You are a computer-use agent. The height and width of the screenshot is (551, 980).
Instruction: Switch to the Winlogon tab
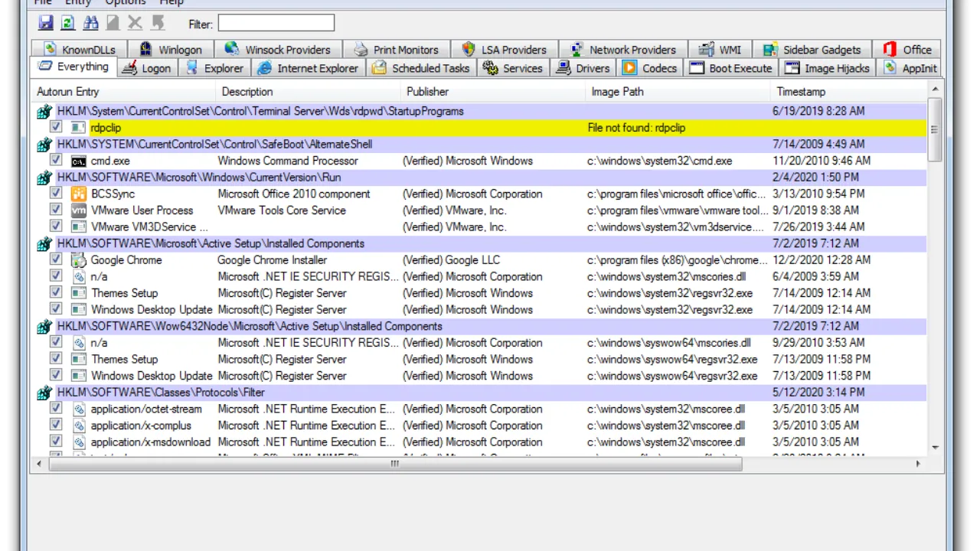point(171,50)
